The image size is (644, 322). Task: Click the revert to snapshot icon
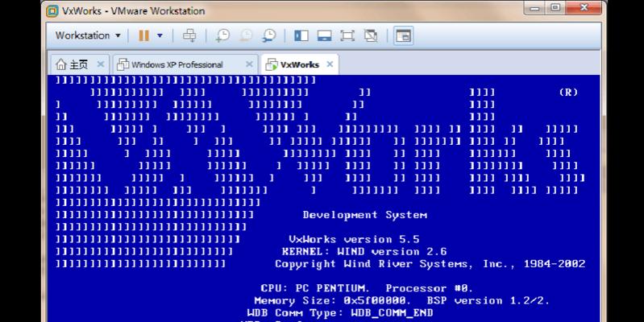246,35
